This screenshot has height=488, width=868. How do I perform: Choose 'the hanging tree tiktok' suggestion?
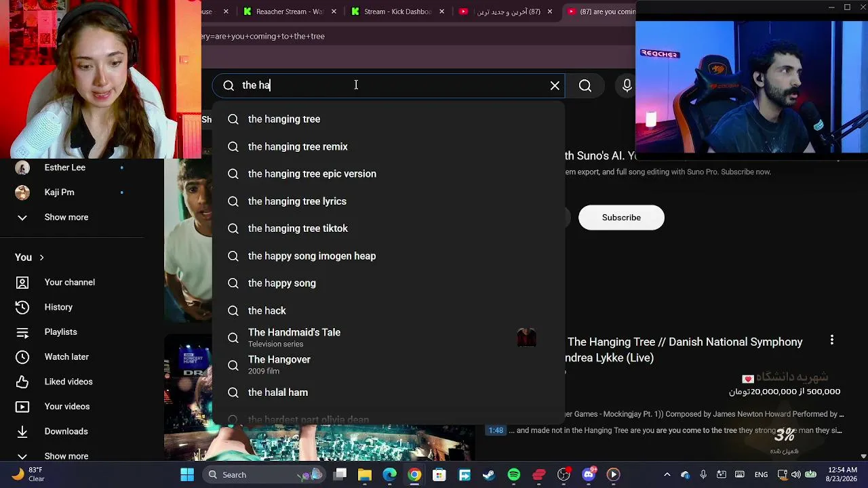tap(389, 228)
